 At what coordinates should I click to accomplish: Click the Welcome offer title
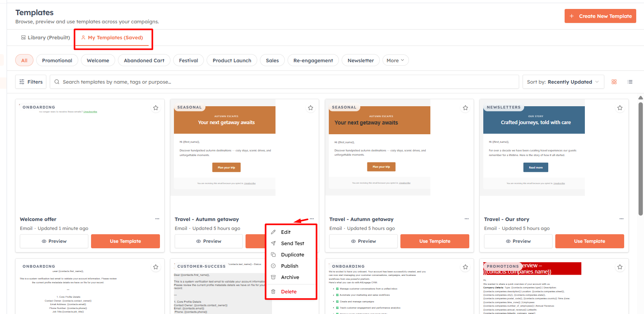pyautogui.click(x=38, y=219)
